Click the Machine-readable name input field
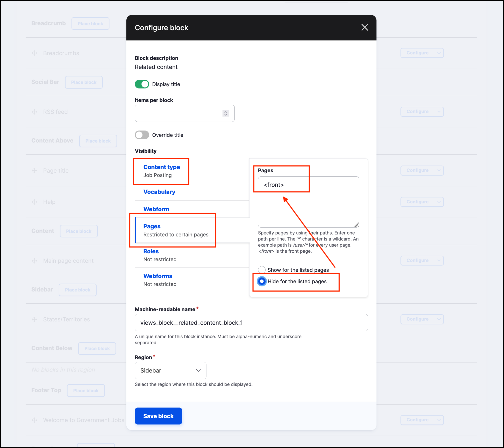The width and height of the screenshot is (504, 448). click(x=251, y=322)
